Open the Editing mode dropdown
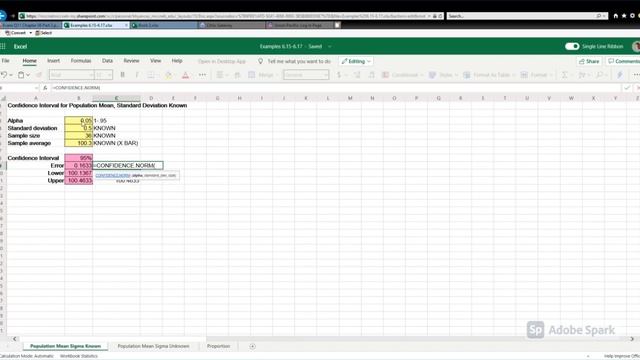Image resolution: width=640 pixels, height=360 pixels. (x=356, y=61)
